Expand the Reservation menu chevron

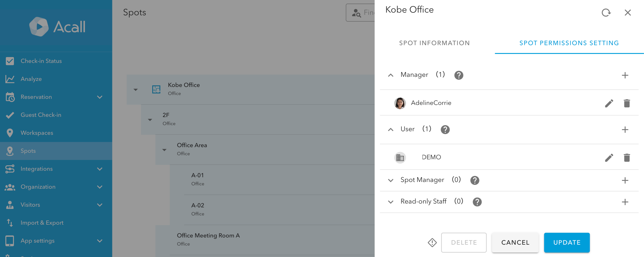click(x=99, y=97)
